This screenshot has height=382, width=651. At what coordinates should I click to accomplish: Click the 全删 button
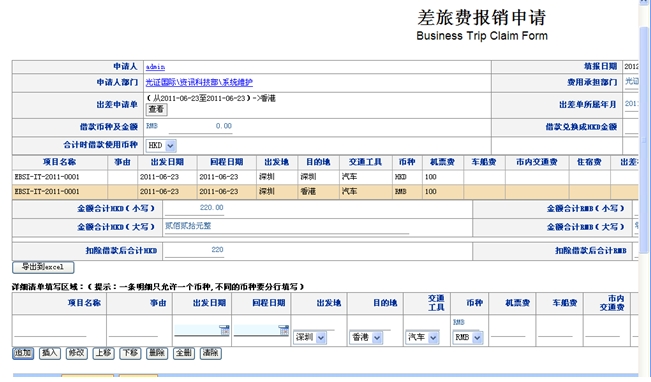pyautogui.click(x=184, y=353)
